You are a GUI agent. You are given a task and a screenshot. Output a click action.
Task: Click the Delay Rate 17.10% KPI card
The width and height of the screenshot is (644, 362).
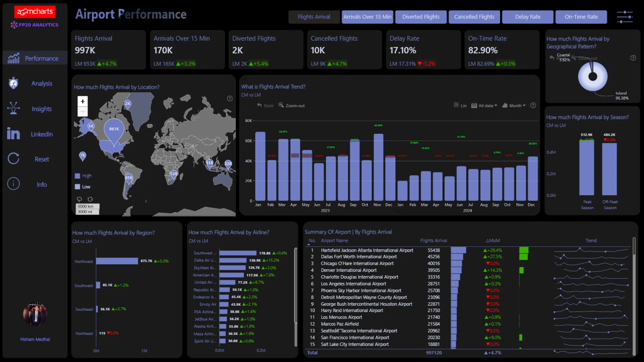click(x=423, y=50)
